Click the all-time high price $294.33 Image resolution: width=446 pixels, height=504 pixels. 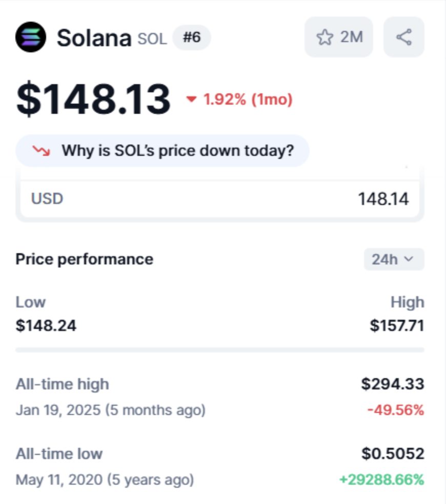[x=392, y=384]
